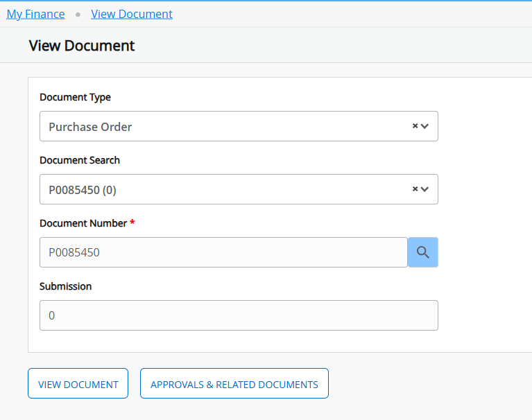Click the APPROVALS & RELATED DOCUMENTS button
532x420 pixels.
click(x=234, y=383)
